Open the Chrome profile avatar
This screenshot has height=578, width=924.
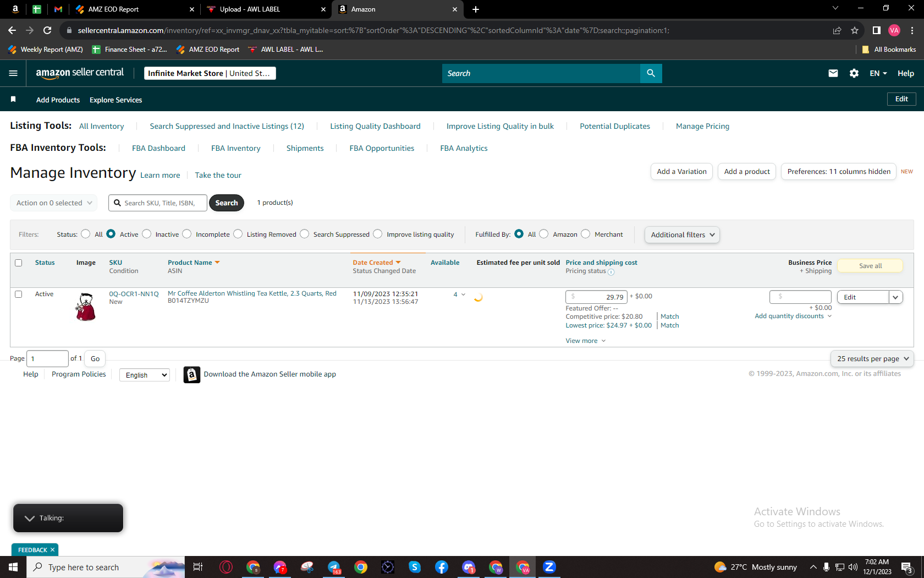894,30
